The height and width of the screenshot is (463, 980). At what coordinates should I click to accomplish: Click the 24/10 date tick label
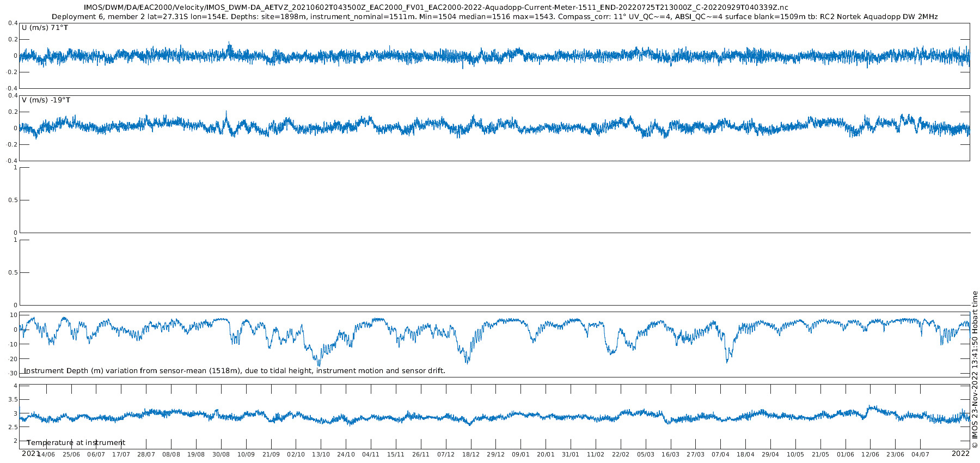coord(346,454)
